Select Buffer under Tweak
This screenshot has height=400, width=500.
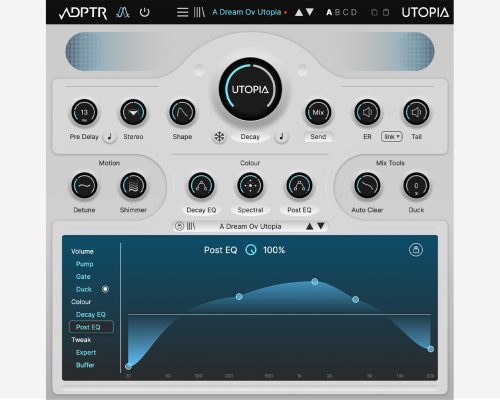pyautogui.click(x=85, y=365)
